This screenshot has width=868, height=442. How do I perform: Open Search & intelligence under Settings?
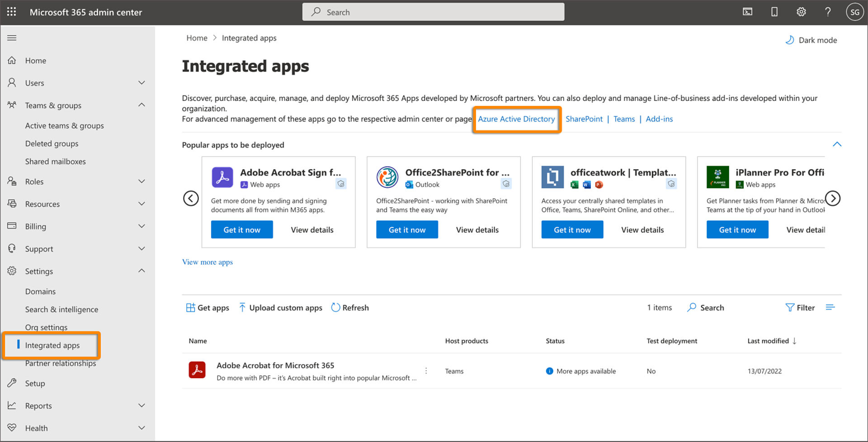pyautogui.click(x=61, y=309)
